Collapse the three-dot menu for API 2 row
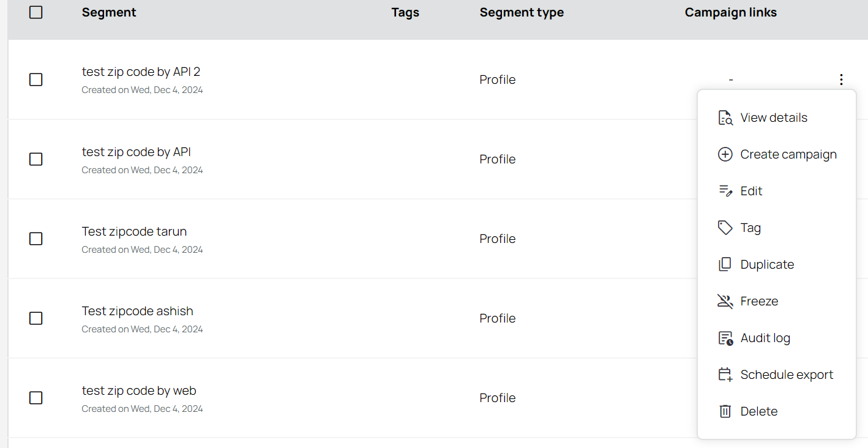This screenshot has height=448, width=868. click(x=841, y=80)
